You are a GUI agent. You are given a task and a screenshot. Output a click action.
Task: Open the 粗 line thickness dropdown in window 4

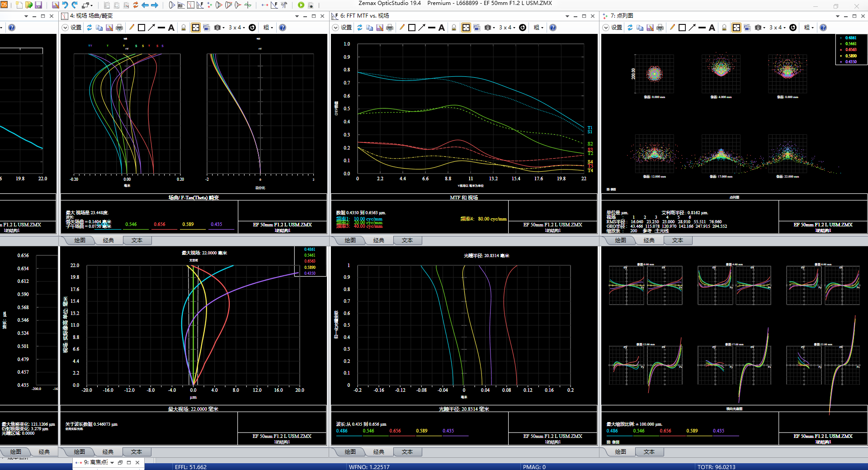pyautogui.click(x=268, y=28)
